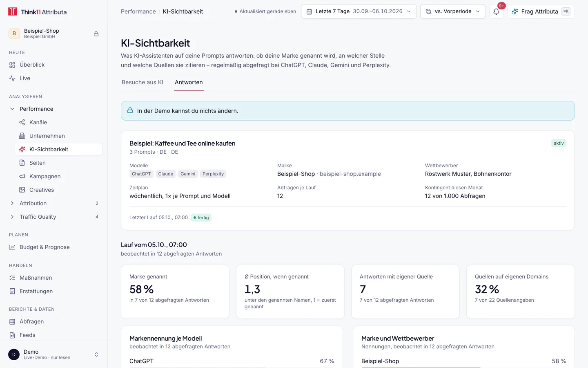Click the fertig run status badge
The width and height of the screenshot is (588, 368).
[x=201, y=218]
